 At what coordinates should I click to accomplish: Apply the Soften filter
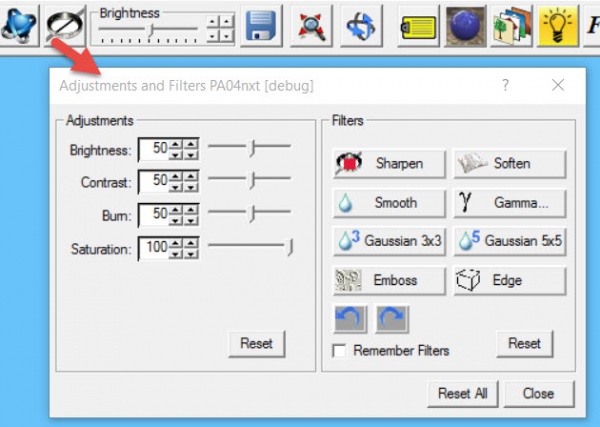510,164
